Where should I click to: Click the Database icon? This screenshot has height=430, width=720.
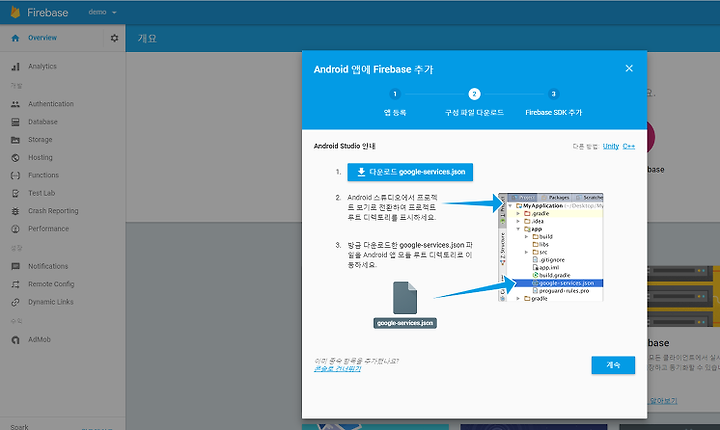click(15, 122)
